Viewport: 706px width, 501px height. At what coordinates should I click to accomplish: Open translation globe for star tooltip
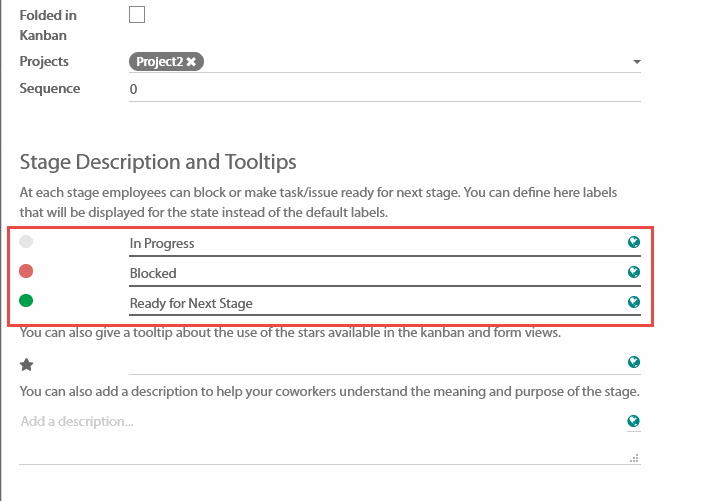pos(633,362)
